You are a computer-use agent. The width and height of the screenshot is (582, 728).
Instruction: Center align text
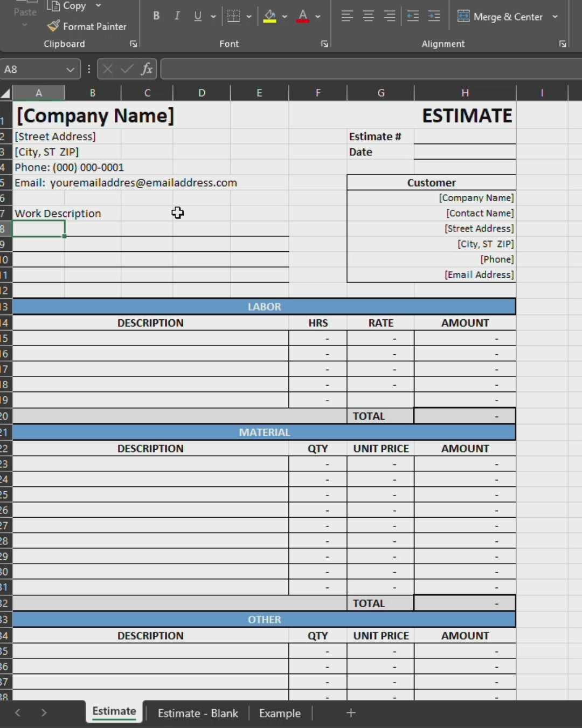point(369,16)
